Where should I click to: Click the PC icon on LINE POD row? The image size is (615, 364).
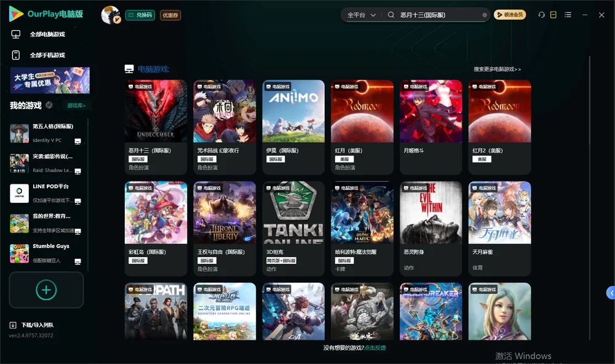pyautogui.click(x=77, y=201)
